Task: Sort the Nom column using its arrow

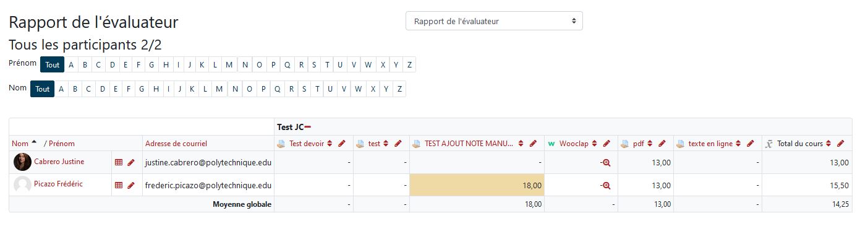Action: click(x=34, y=143)
